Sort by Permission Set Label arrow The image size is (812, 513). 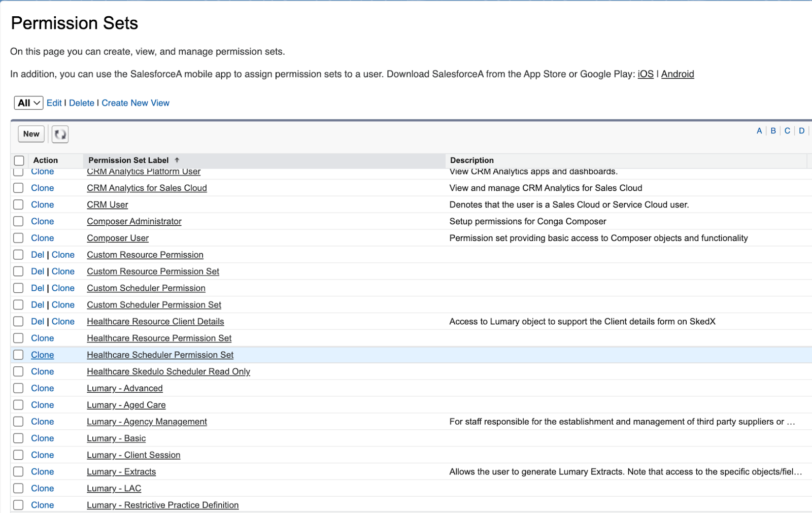click(x=177, y=160)
